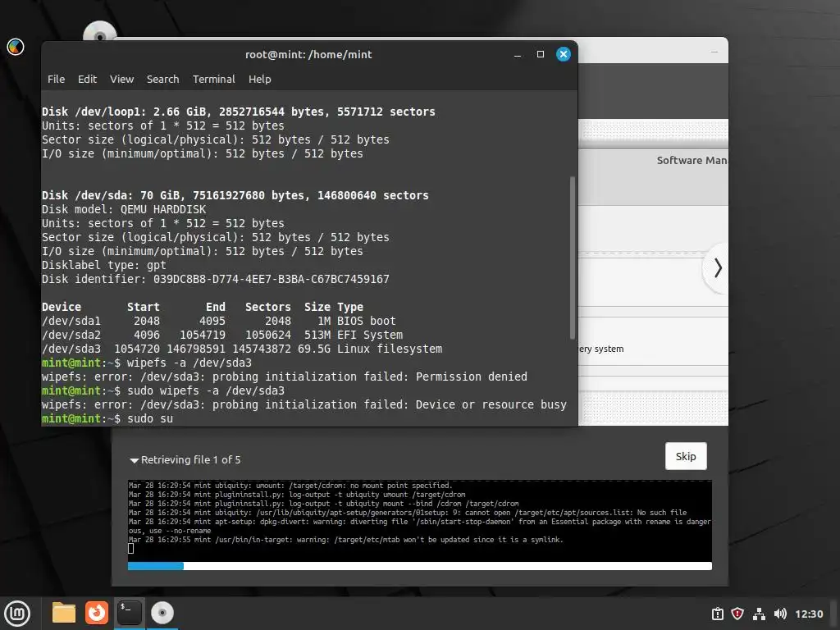Viewport: 840px width, 630px height.
Task: Click the 'Disk /dev/sda: 70 GiB' line
Action: tap(235, 195)
